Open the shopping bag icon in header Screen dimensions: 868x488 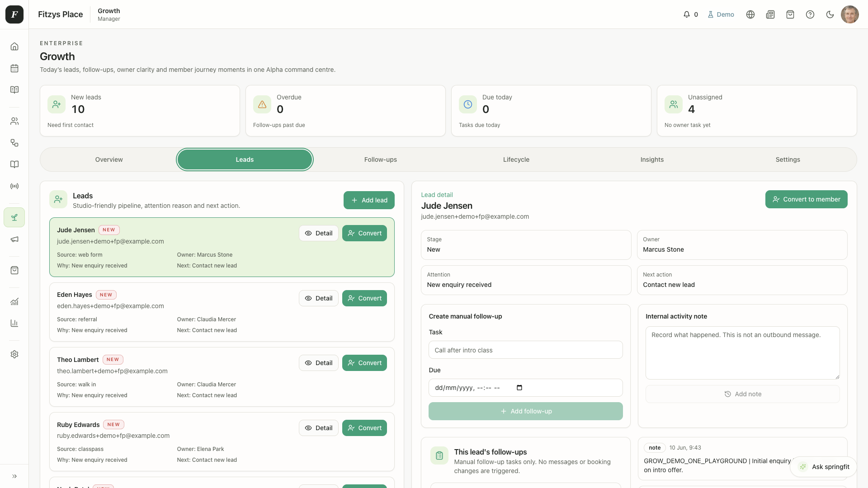[790, 14]
